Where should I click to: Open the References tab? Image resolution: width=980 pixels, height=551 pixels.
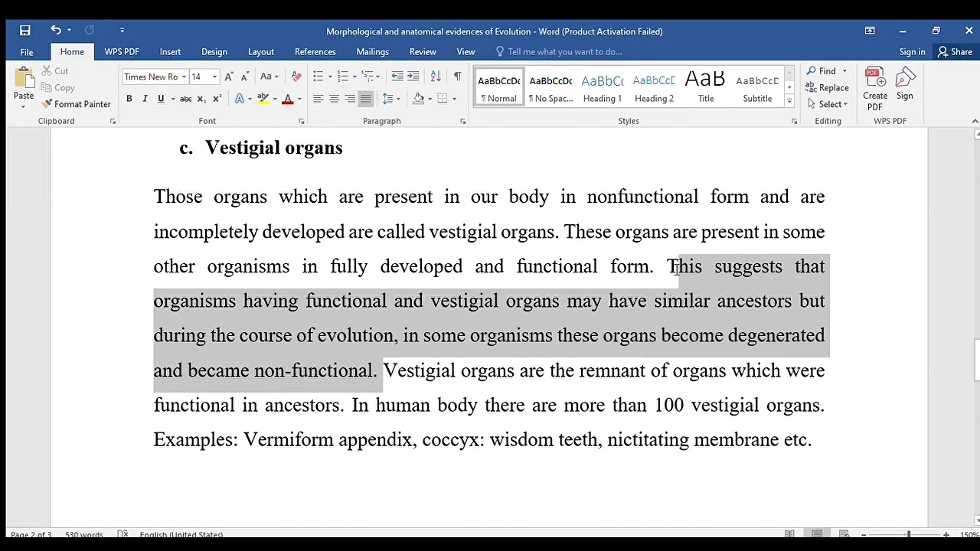(315, 52)
